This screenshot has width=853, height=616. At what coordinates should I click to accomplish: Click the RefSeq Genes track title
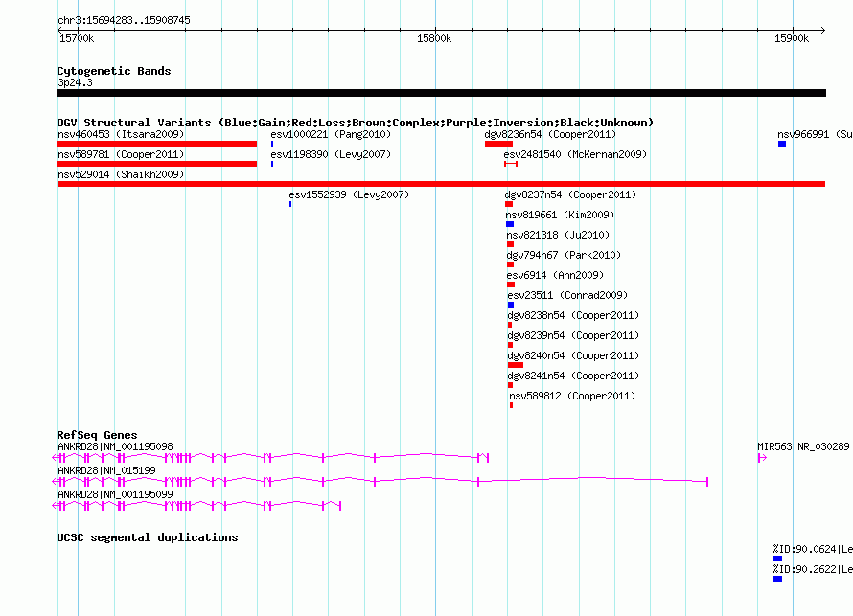tap(97, 435)
